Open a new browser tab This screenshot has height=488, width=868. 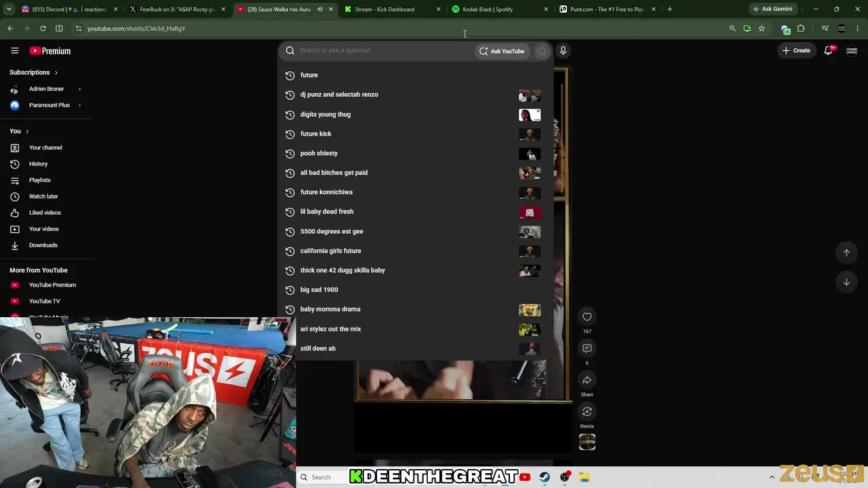[x=670, y=9]
